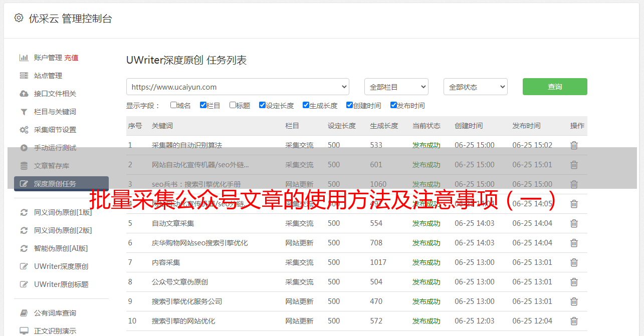This screenshot has width=644, height=336.
Task: Click the server icon next to 站点管理
Action: point(24,76)
